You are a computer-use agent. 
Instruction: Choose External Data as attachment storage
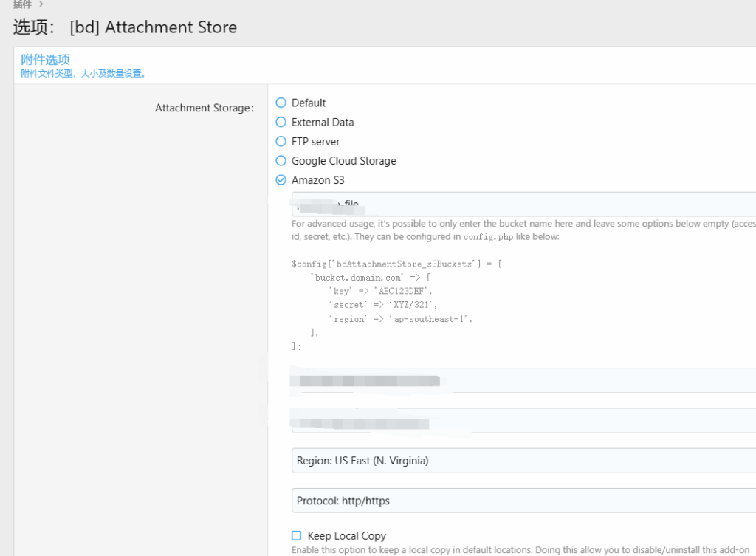[x=281, y=123]
